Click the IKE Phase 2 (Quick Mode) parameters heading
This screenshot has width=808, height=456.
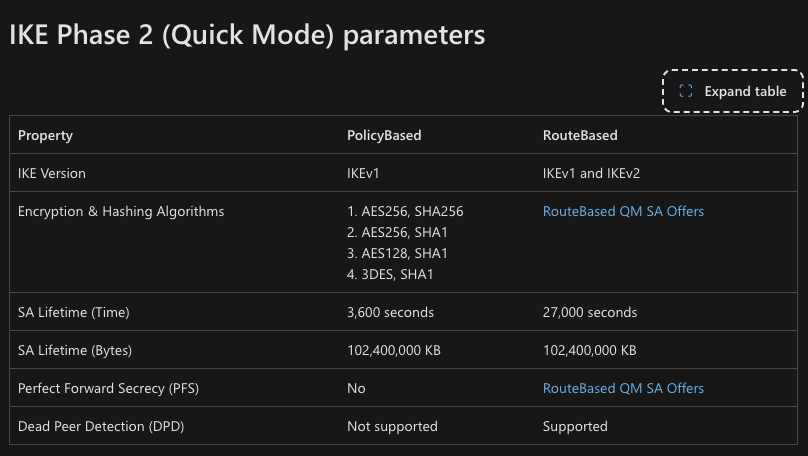pyautogui.click(x=247, y=35)
